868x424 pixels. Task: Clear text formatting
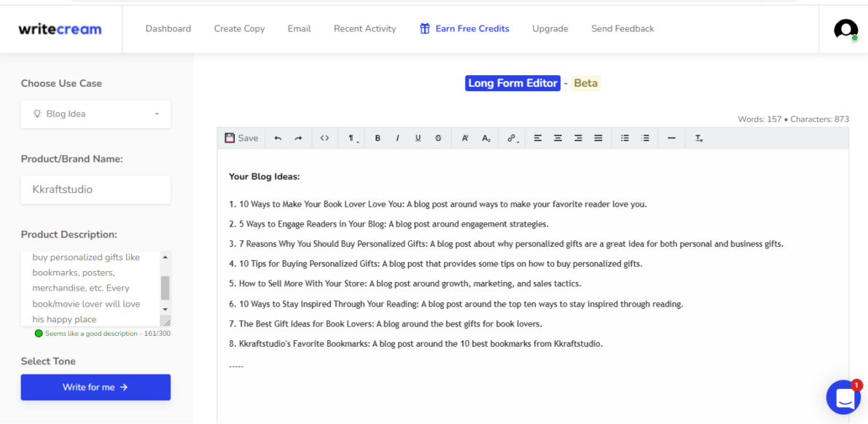coord(699,138)
